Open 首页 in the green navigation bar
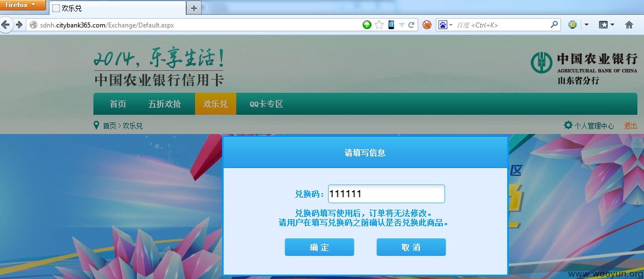The height and width of the screenshot is (279, 644). click(x=118, y=104)
